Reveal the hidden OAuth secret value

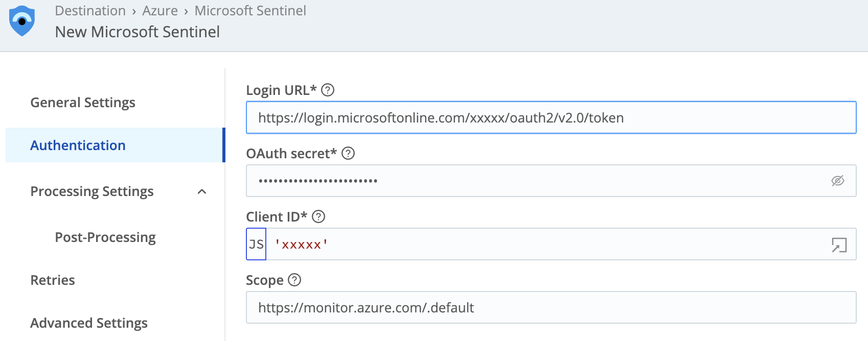(837, 181)
